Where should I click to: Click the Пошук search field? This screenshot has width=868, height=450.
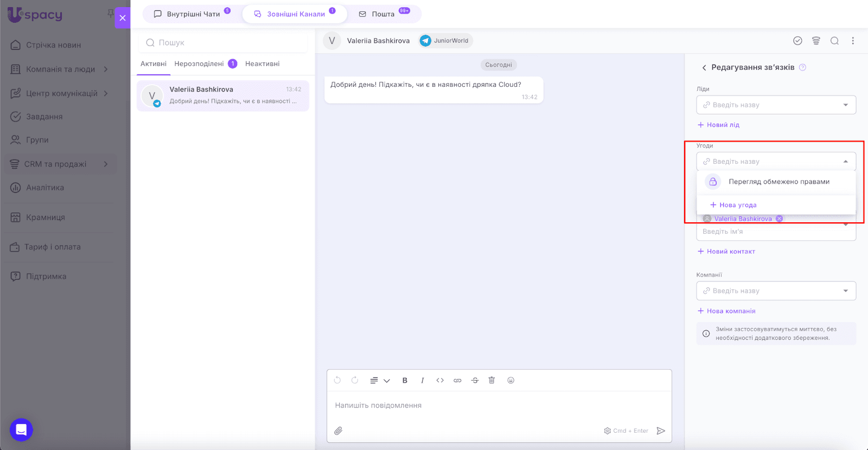click(x=223, y=42)
